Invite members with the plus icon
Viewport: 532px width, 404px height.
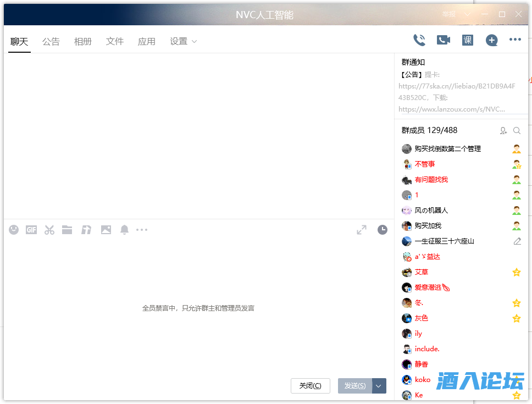coord(491,40)
